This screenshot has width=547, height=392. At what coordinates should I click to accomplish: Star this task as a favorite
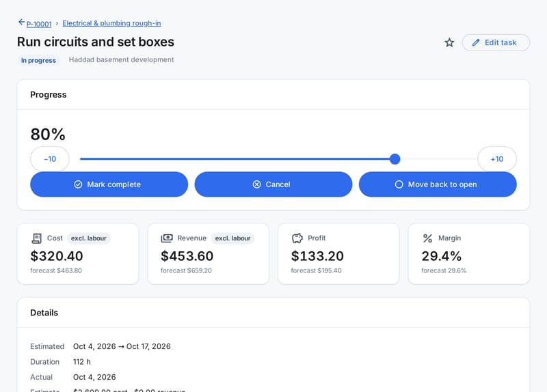[x=449, y=42]
